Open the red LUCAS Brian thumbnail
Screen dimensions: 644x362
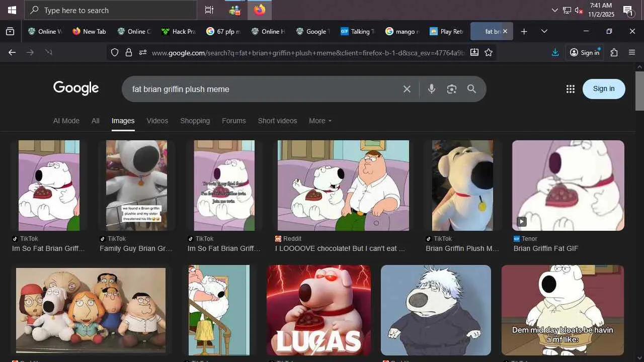pyautogui.click(x=319, y=310)
